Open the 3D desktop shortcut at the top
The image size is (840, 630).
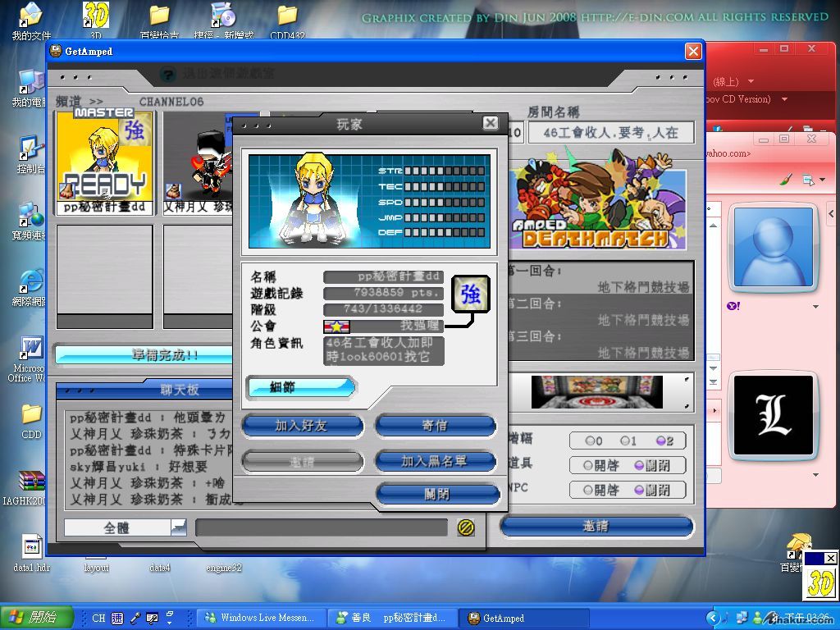click(x=96, y=21)
